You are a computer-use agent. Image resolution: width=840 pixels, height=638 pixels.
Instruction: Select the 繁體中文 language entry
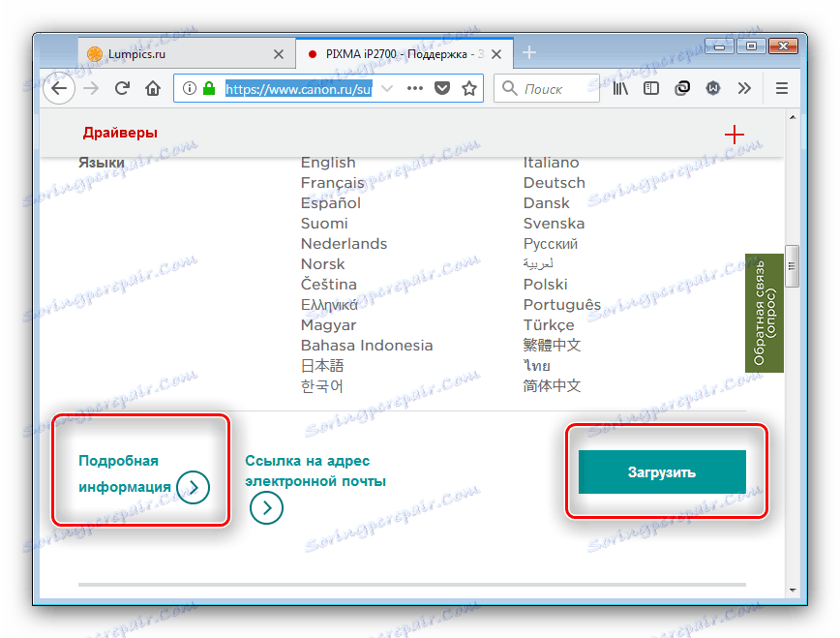click(552, 346)
